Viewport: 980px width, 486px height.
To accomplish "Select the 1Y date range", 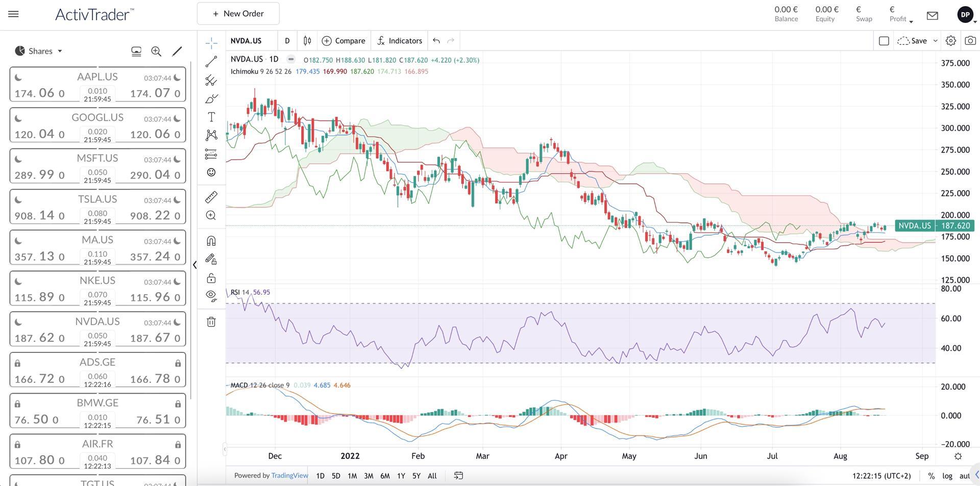I will pyautogui.click(x=401, y=476).
